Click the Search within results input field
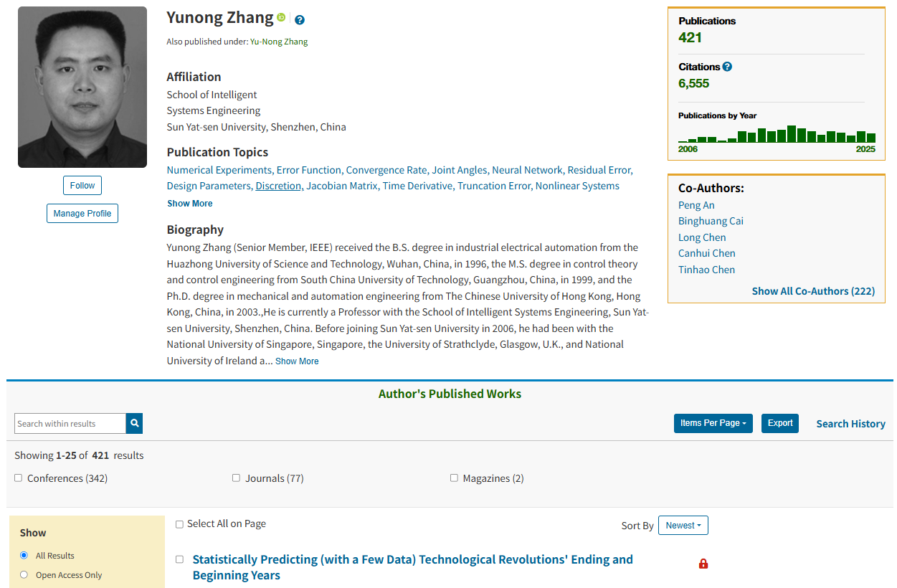Viewport: 897px width, 588px height. point(70,423)
